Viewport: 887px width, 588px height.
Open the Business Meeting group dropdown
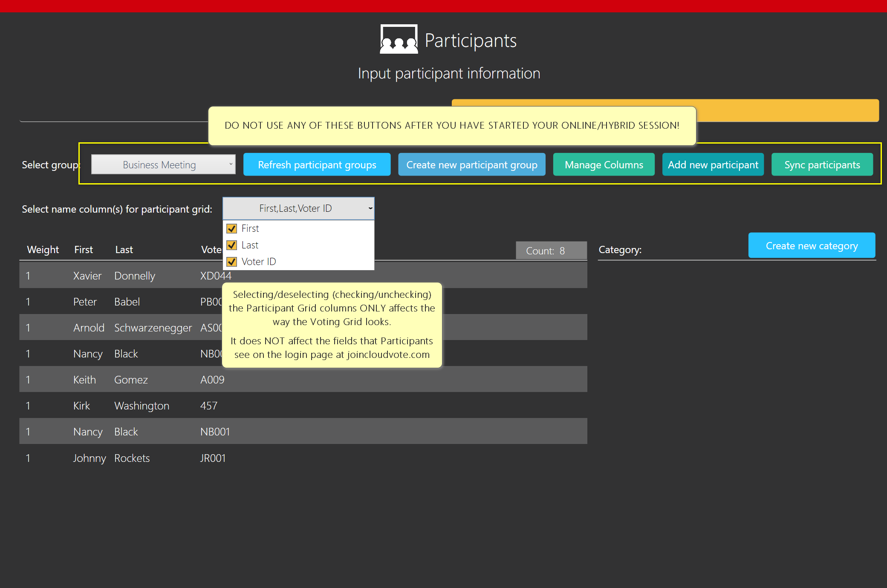point(163,165)
